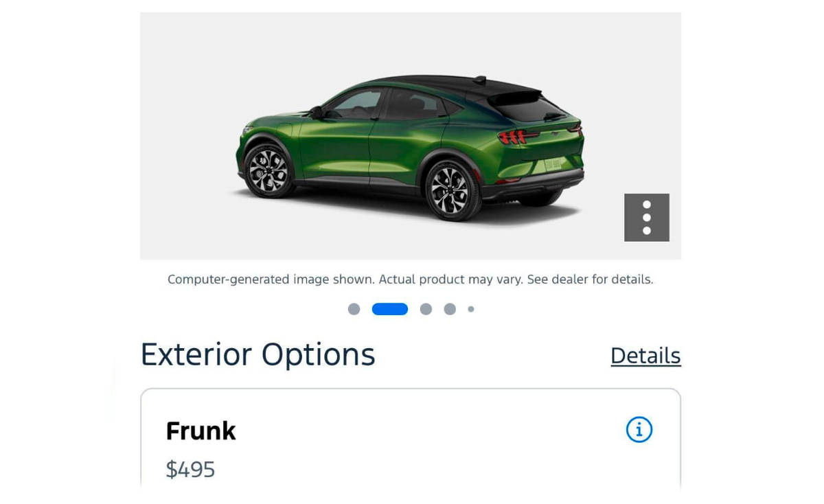
Task: Jump to the third carousel dot
Action: (426, 309)
